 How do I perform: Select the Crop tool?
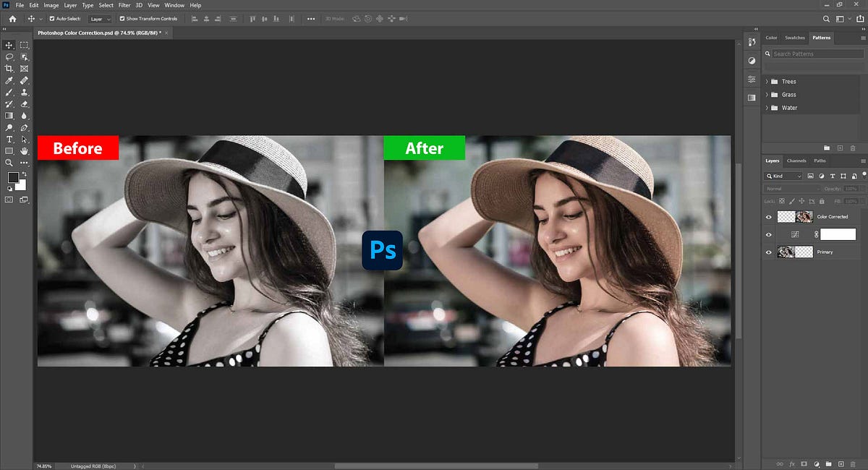[x=9, y=68]
